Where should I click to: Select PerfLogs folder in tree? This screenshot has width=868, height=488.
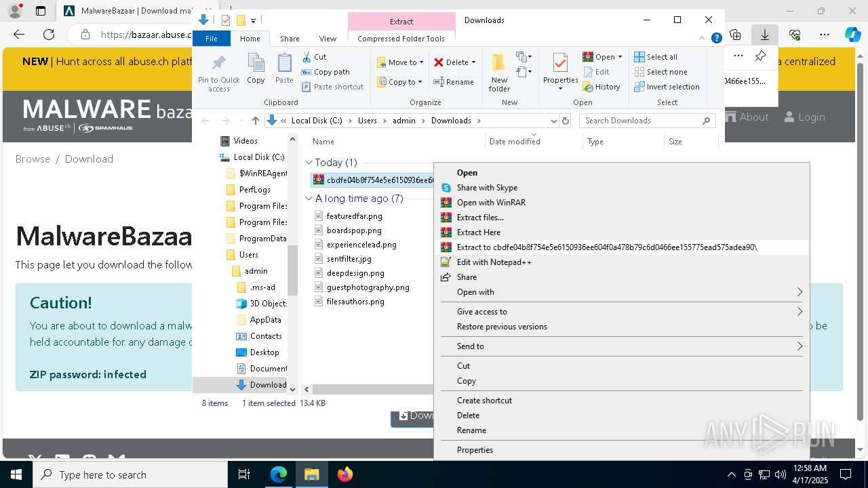[254, 190]
